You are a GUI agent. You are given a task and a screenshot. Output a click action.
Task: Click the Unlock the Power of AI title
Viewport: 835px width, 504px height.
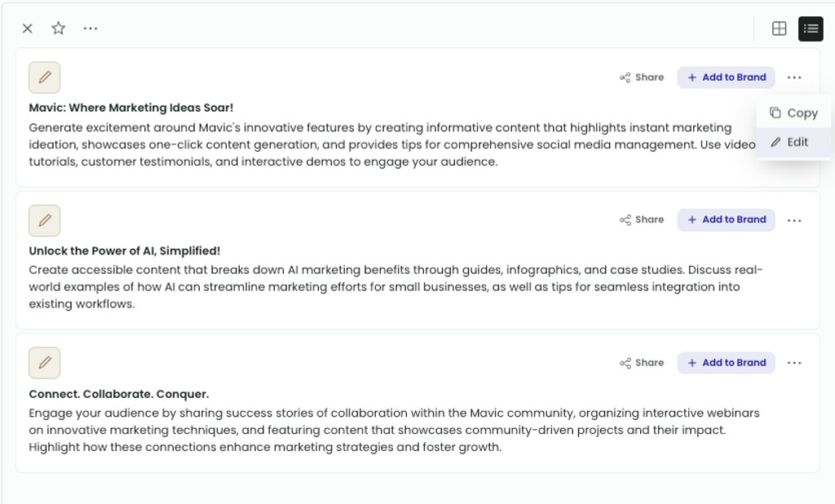[124, 250]
